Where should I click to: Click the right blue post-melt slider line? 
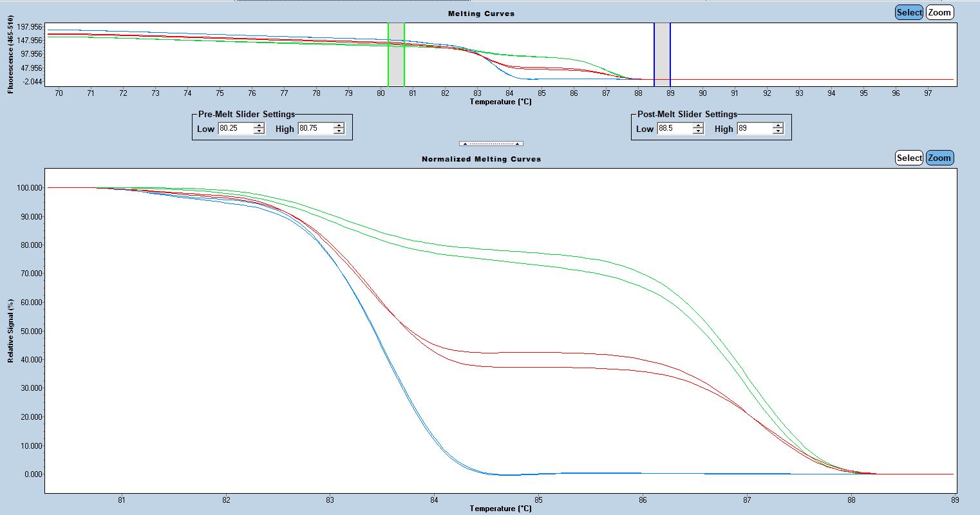coord(670,55)
